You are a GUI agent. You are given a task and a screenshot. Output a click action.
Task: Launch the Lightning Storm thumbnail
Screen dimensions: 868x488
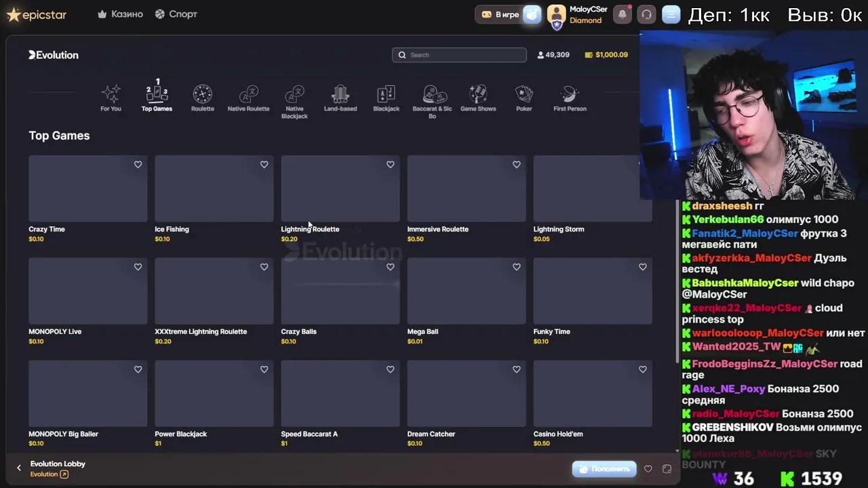(x=592, y=188)
